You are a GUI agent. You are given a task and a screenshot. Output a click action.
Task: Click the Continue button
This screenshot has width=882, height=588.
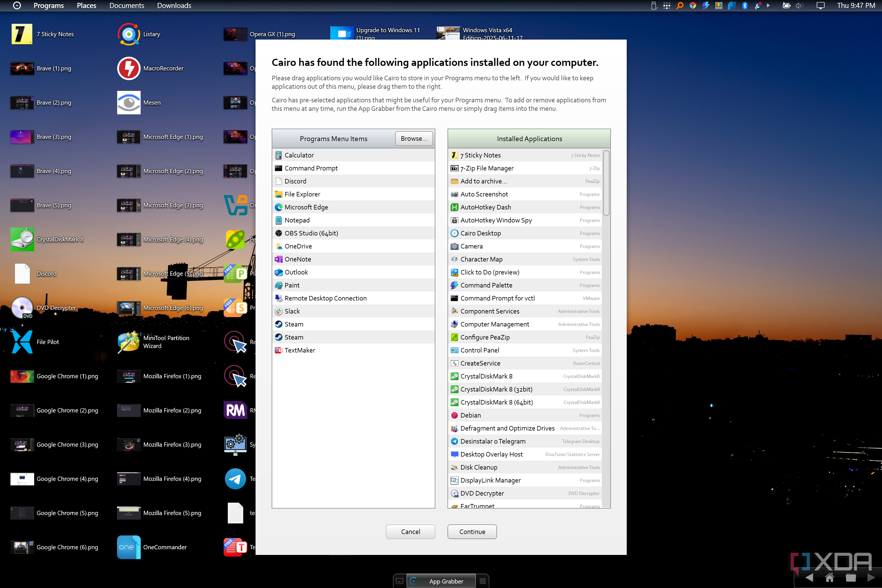coord(472,531)
